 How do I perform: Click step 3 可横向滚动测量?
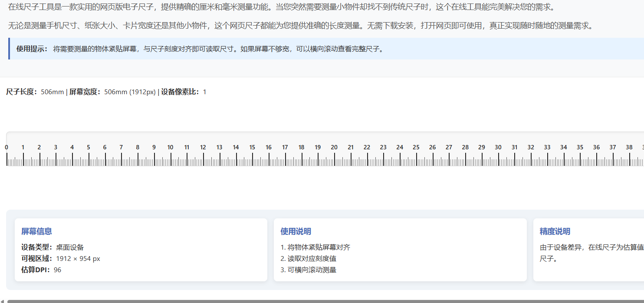[x=309, y=270]
